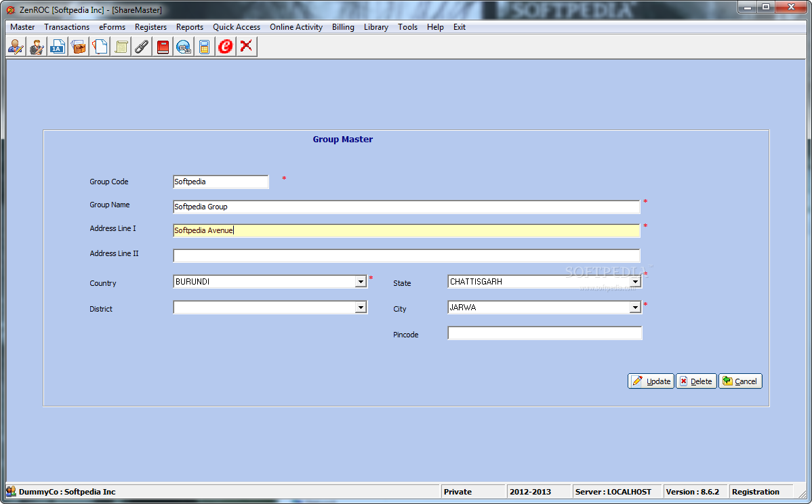Viewport: 812px width, 504px height.
Task: Click the chain link toolbar icon
Action: coord(142,47)
